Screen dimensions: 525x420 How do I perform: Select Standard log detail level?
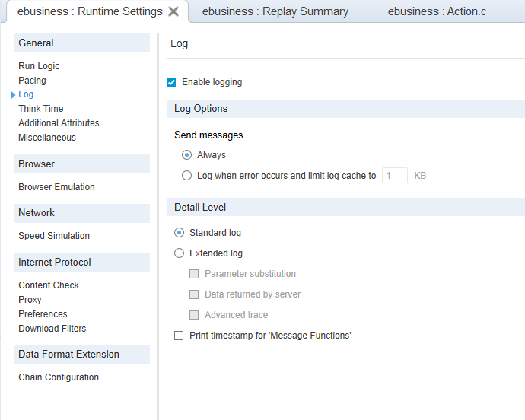click(x=179, y=232)
